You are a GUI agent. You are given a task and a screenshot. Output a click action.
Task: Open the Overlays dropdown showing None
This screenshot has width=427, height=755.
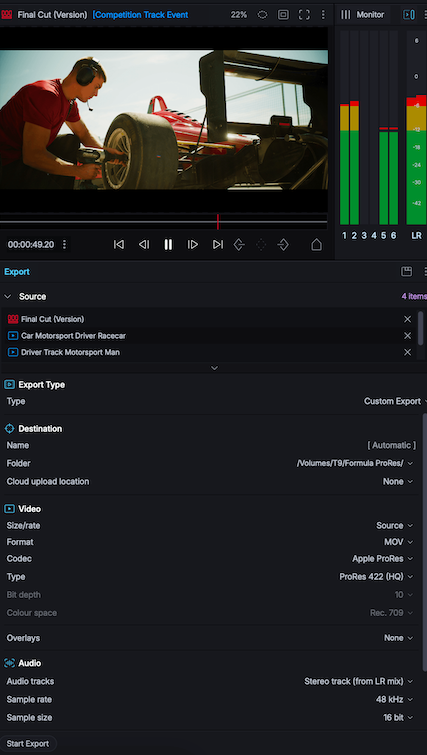[x=399, y=638]
